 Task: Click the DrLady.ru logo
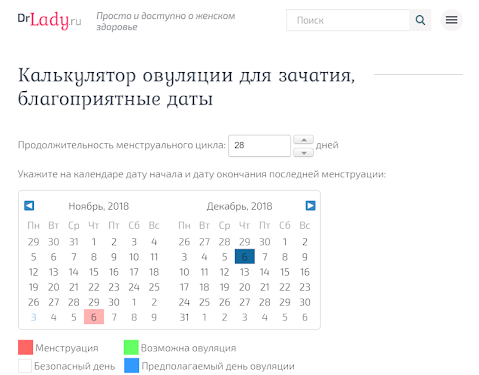[x=50, y=20]
